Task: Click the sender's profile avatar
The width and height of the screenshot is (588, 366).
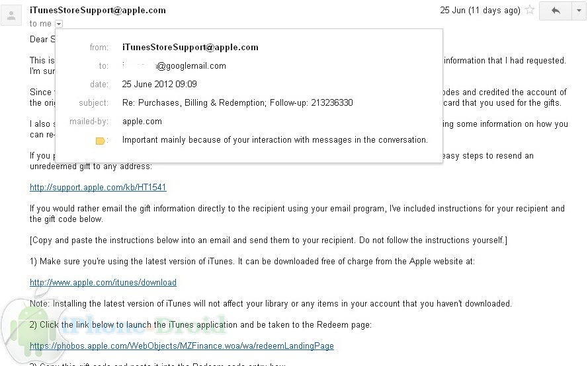Action: tap(11, 16)
